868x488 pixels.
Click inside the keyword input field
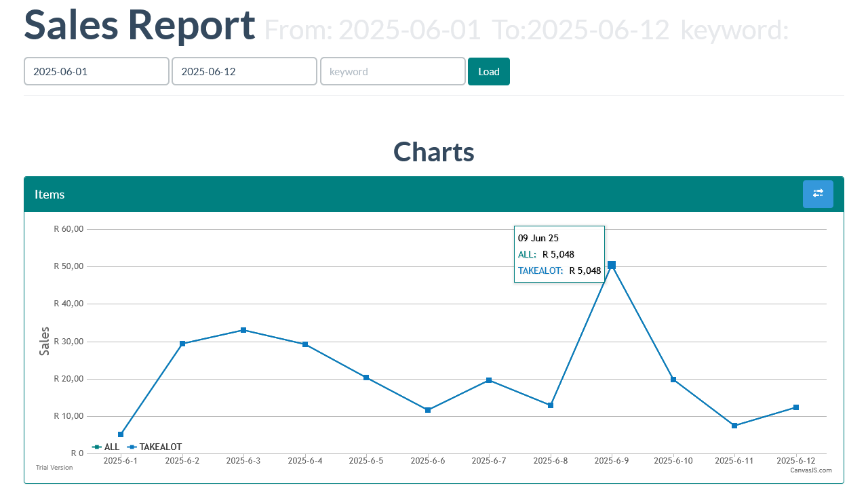click(x=393, y=71)
